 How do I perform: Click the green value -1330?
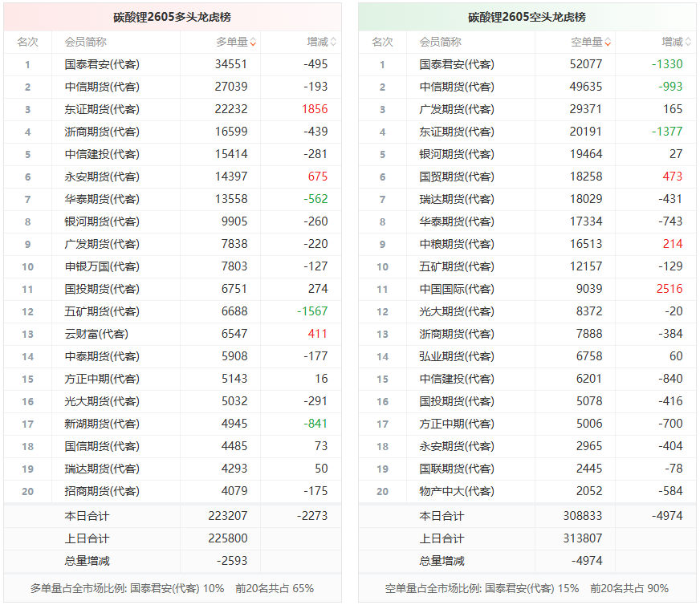[x=667, y=64]
